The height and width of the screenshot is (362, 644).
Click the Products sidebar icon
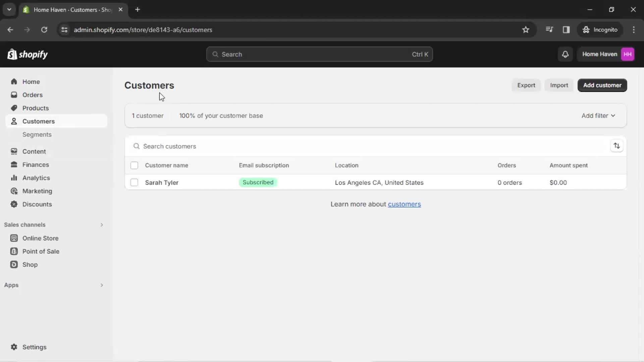15,108
